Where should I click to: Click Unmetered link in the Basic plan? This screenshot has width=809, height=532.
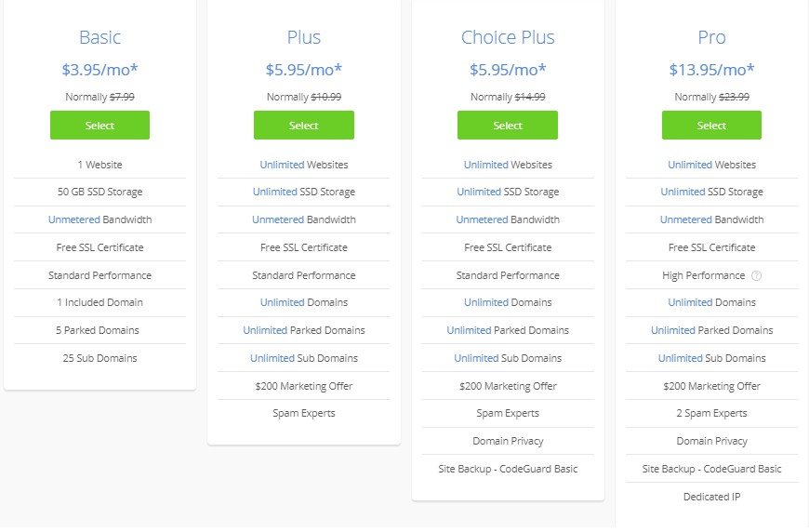pos(73,219)
